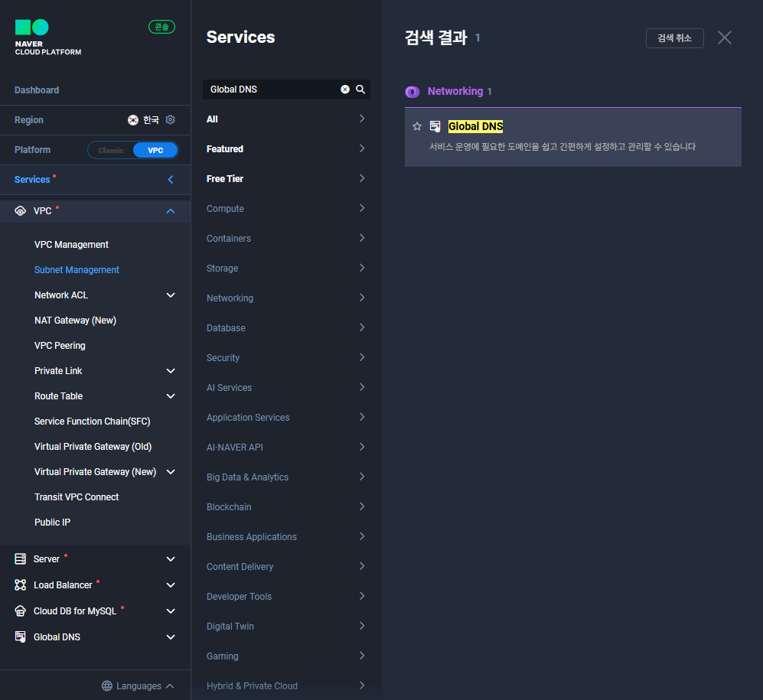763x700 pixels.
Task: Open the Database category
Action: point(286,328)
